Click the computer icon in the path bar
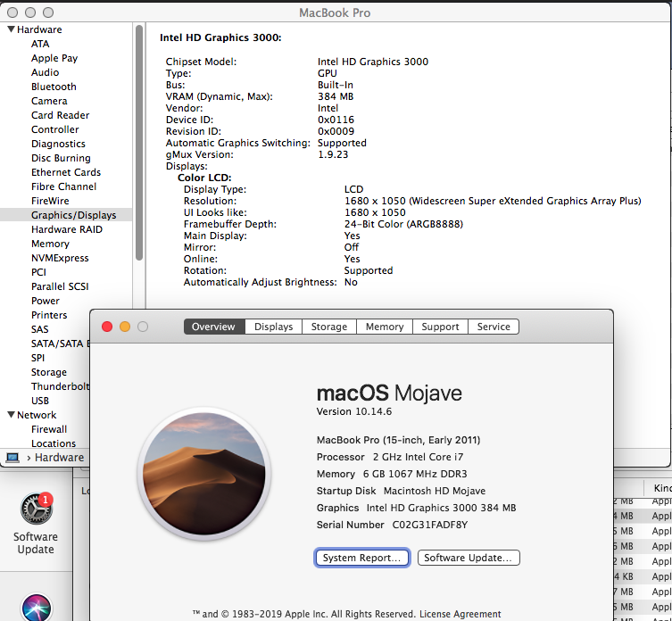Image resolution: width=672 pixels, height=621 pixels. (12, 458)
